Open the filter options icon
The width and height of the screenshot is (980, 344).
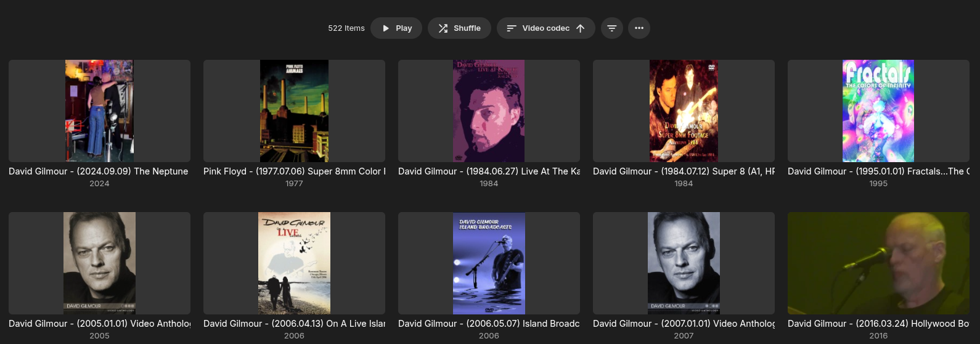[612, 28]
